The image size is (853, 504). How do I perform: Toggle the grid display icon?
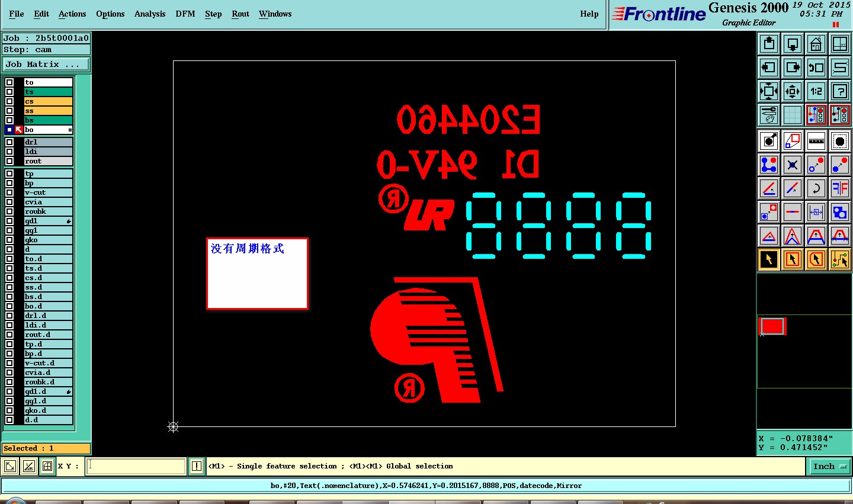[x=793, y=115]
